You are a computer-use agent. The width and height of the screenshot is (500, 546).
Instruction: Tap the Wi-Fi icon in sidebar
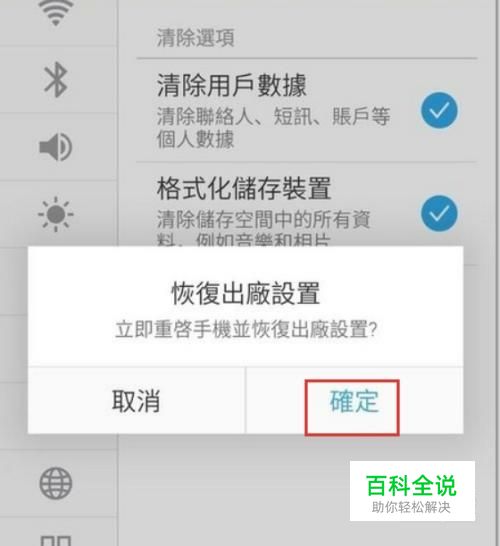point(55,12)
